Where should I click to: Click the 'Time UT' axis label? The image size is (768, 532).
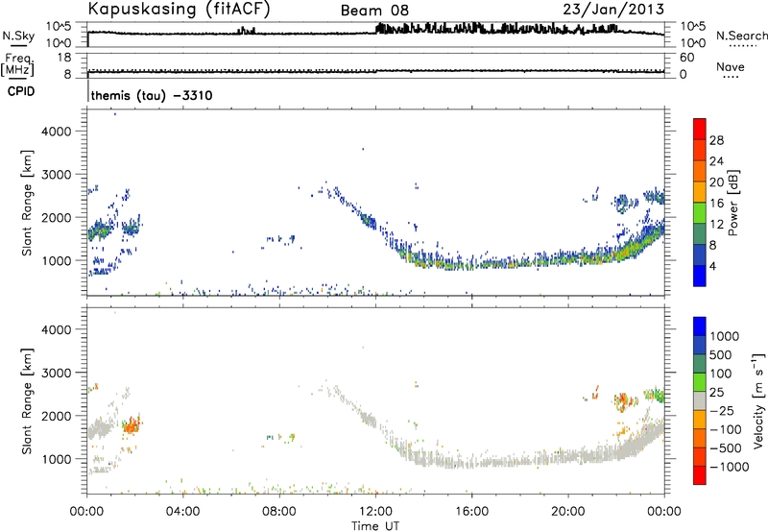coord(375,526)
